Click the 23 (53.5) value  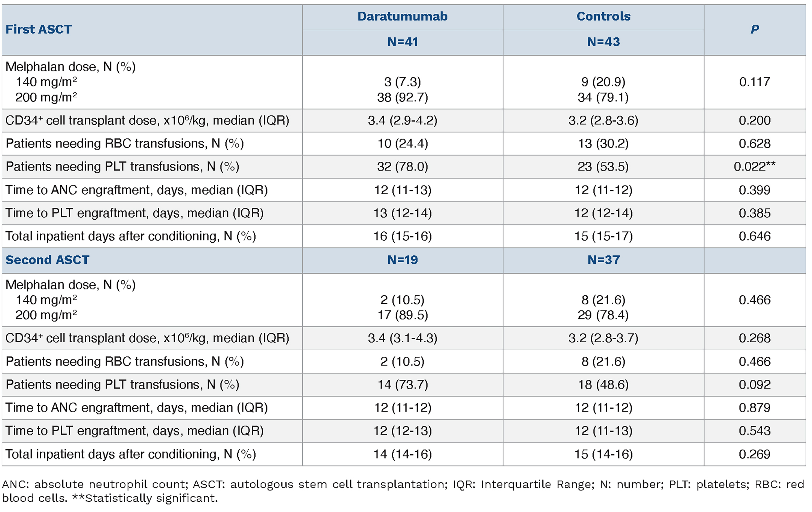coord(603,167)
